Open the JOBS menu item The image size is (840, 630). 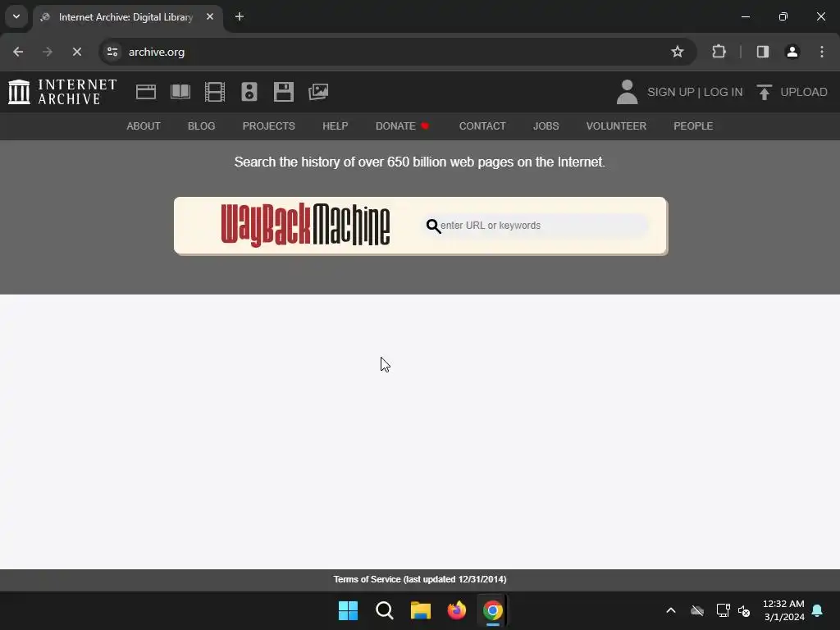coord(546,126)
